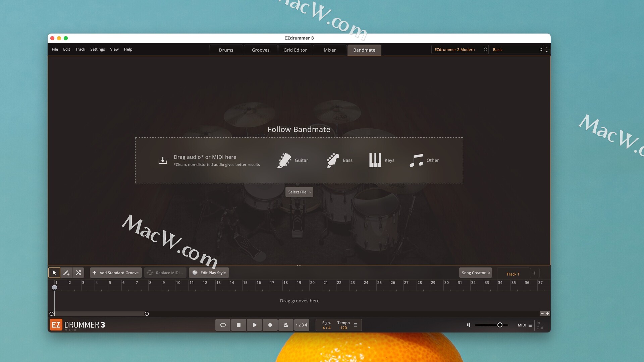Start playback with the play button

coord(254,325)
